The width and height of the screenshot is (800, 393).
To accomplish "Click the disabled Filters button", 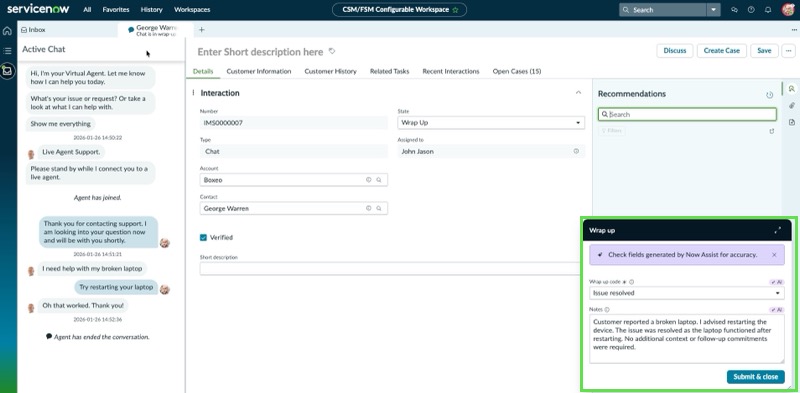I will coord(612,131).
